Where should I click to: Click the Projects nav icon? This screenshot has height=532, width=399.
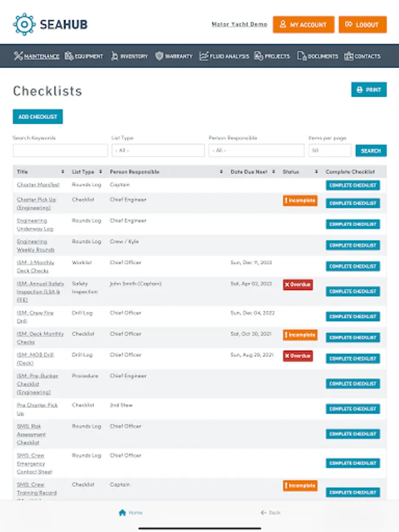pos(258,56)
